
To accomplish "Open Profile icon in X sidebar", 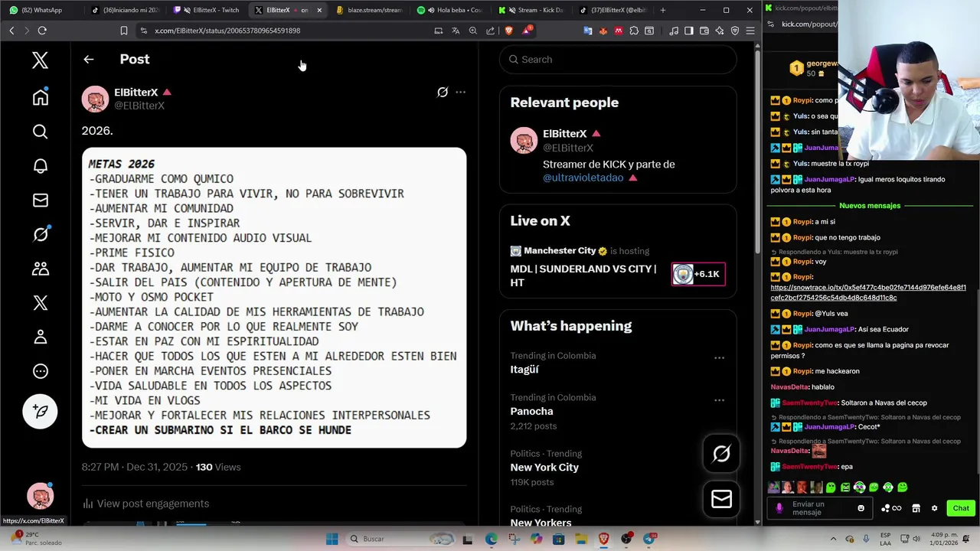I will tap(41, 337).
